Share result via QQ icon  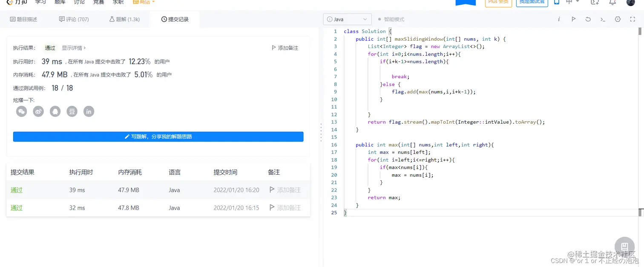coord(55,111)
